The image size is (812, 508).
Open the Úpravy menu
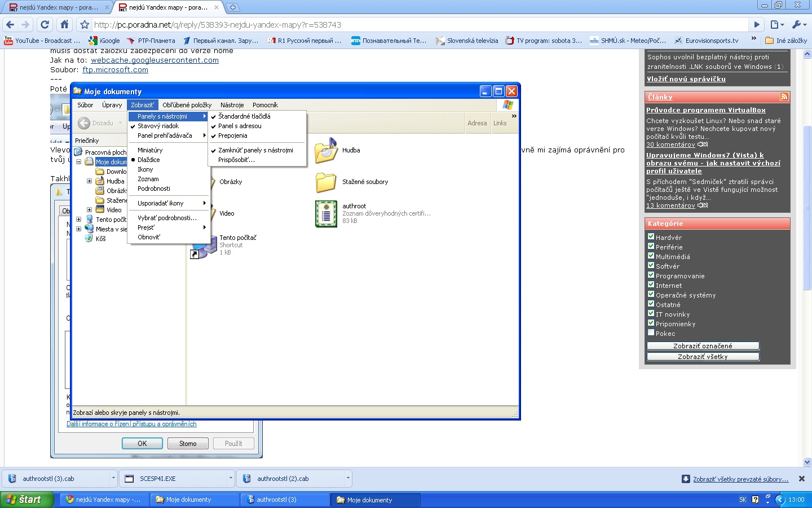112,105
